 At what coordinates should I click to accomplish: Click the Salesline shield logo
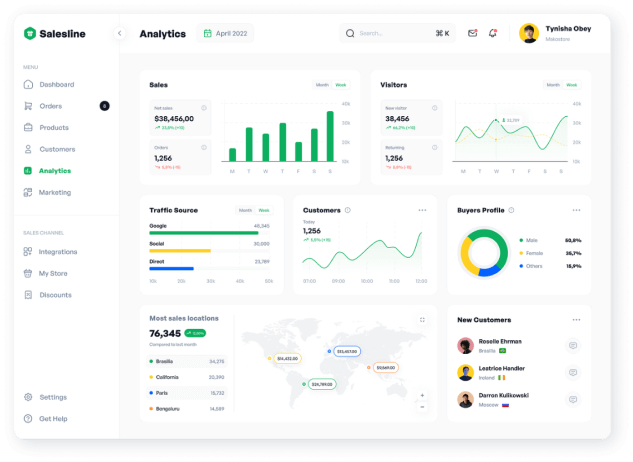pos(30,33)
